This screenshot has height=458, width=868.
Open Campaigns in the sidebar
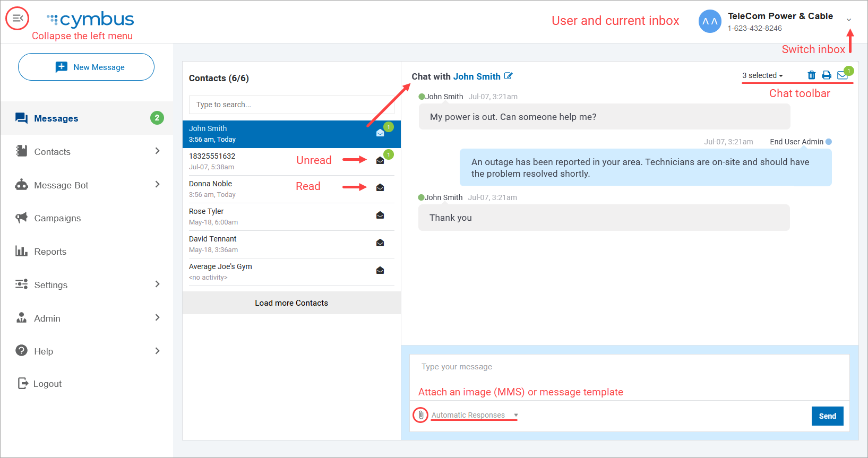pos(87,218)
